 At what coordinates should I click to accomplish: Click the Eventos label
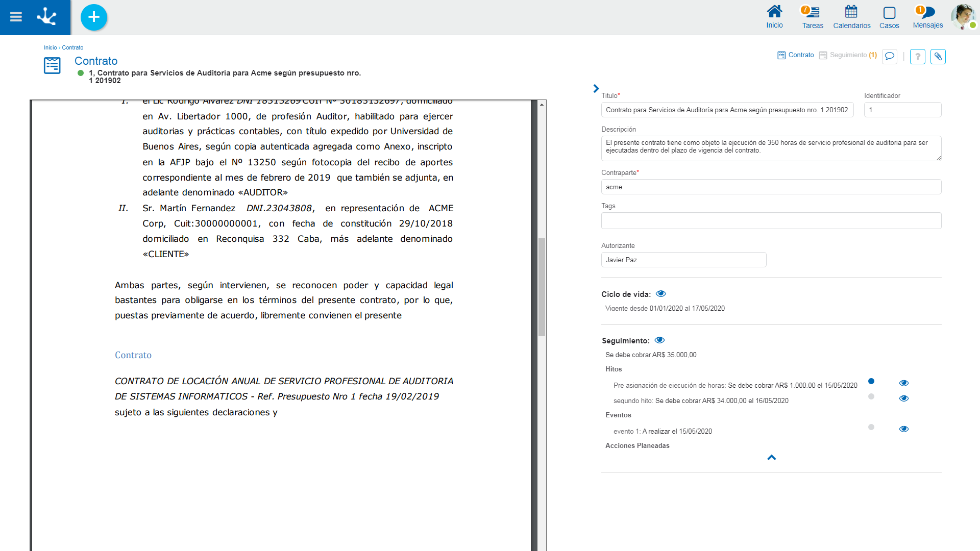[618, 415]
